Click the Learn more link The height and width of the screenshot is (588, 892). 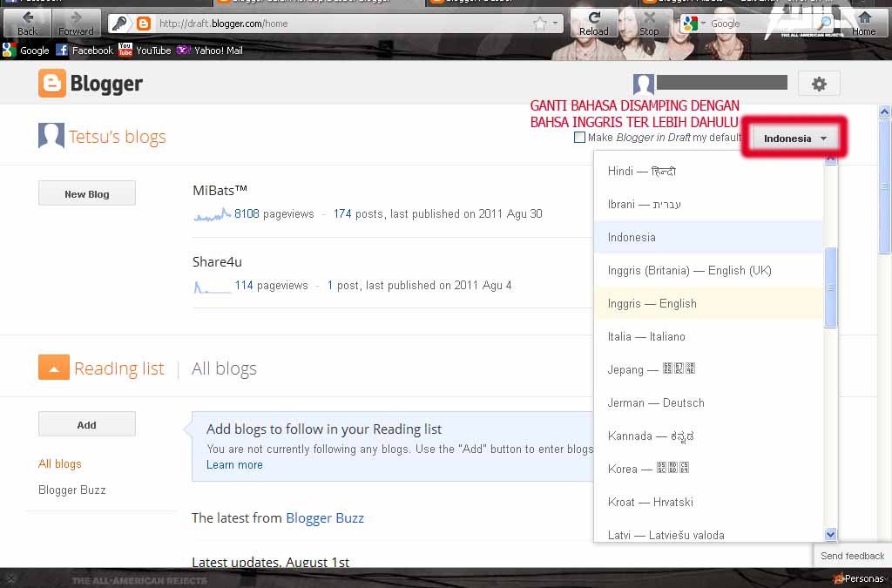pos(233,464)
